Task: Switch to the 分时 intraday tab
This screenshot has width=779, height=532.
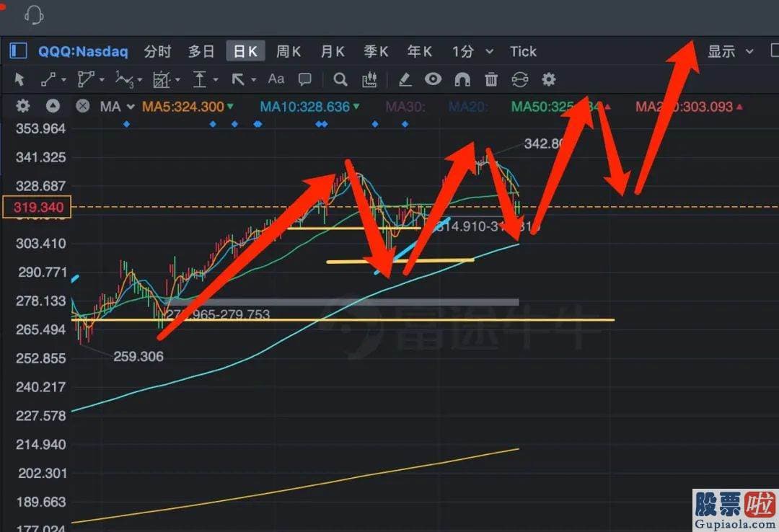Action: click(x=157, y=51)
